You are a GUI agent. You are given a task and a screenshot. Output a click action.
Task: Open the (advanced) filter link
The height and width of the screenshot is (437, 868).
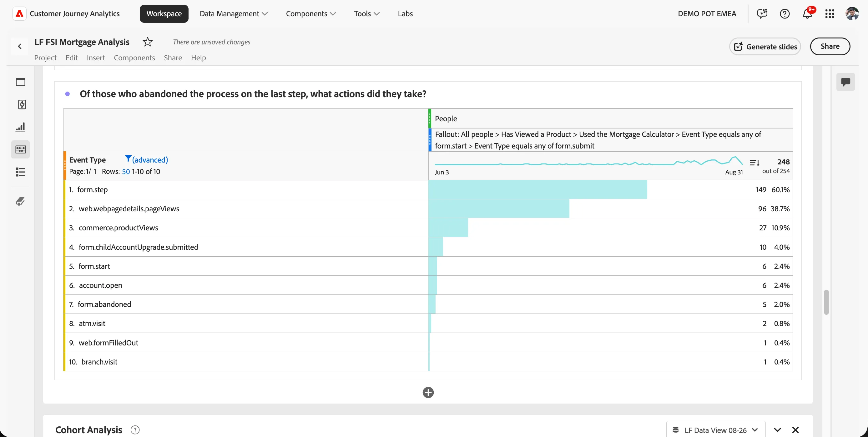150,160
